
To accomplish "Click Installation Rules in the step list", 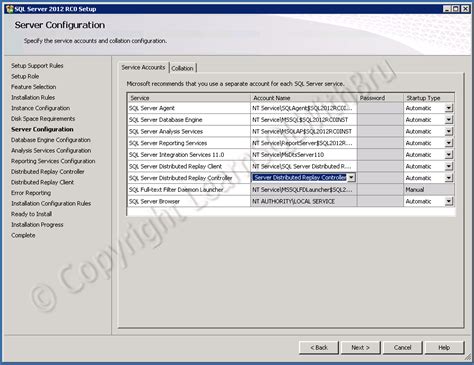I will point(33,97).
